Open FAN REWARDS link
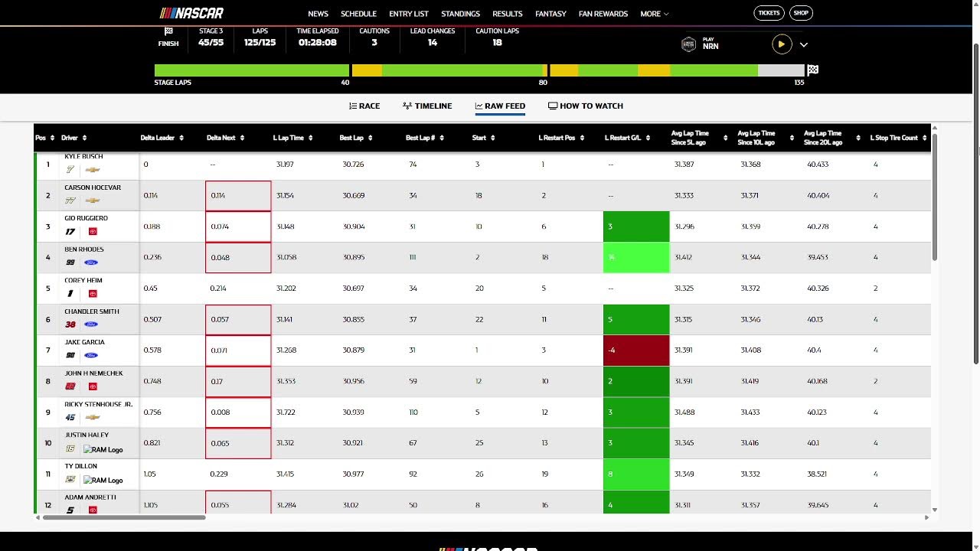Image resolution: width=980 pixels, height=551 pixels. [x=603, y=14]
